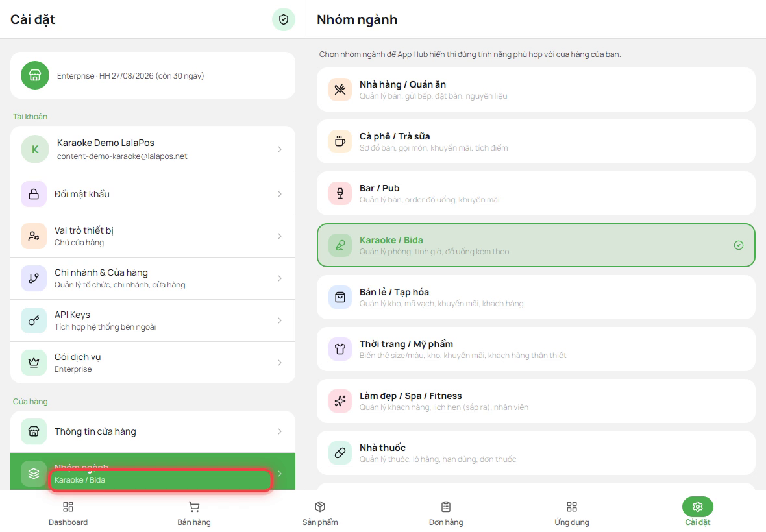Screen dimensions: 766x532
Task: Open chevron on Nhóm ngành row
Action: pyautogui.click(x=279, y=474)
